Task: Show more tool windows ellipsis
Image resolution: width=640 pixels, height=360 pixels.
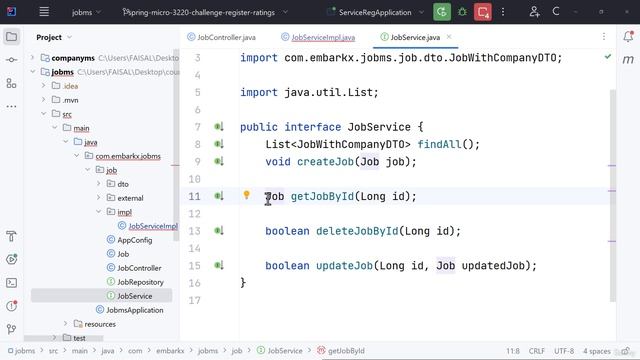Action: click(11, 106)
